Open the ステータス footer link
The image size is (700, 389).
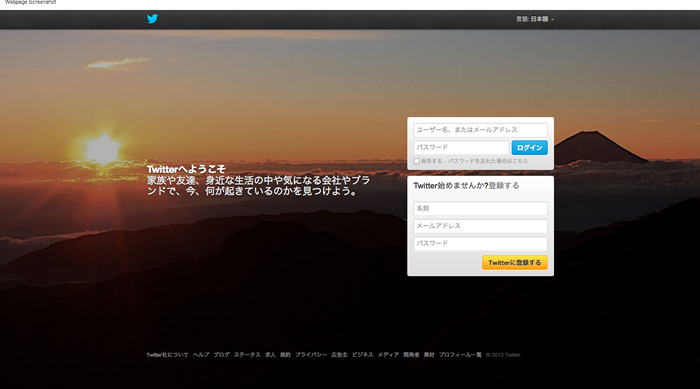247,355
